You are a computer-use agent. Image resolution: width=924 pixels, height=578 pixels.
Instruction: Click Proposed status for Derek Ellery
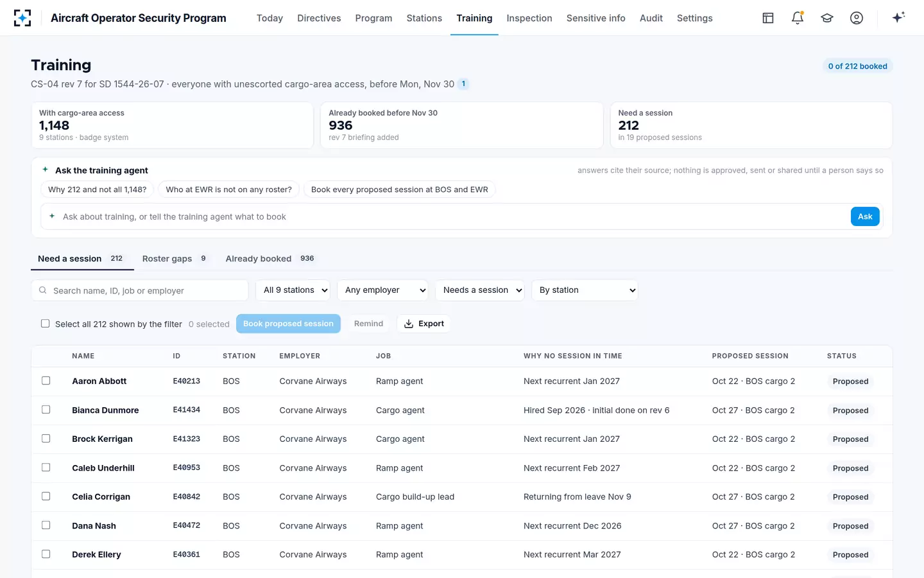tap(850, 554)
